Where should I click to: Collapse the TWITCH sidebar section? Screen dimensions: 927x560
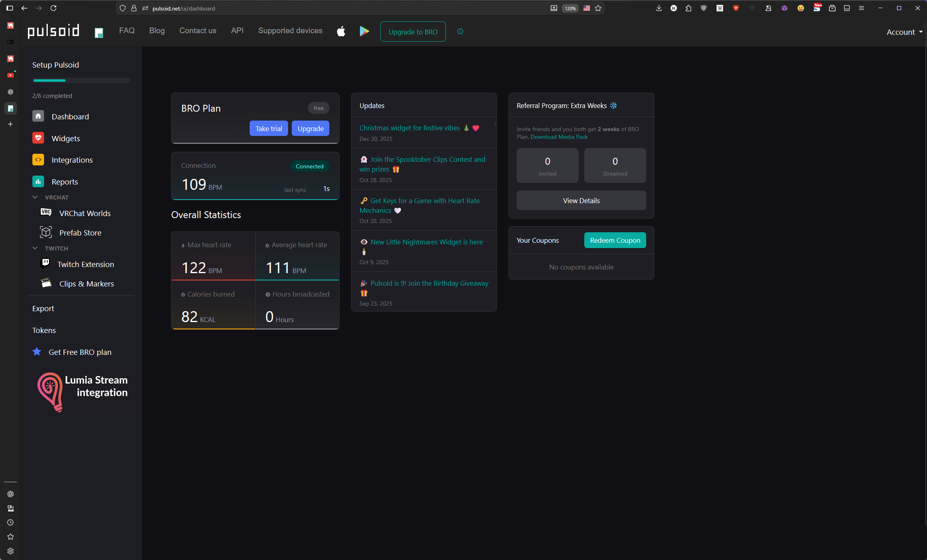35,248
